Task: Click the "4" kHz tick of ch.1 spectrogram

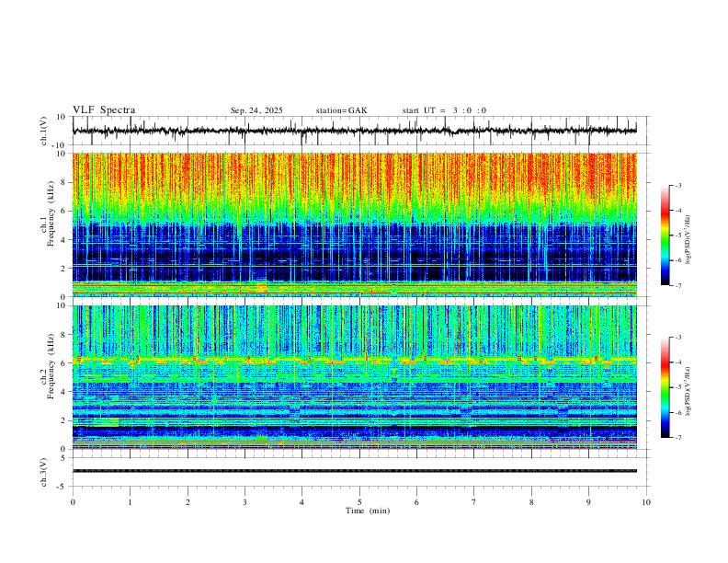Action: [63, 240]
